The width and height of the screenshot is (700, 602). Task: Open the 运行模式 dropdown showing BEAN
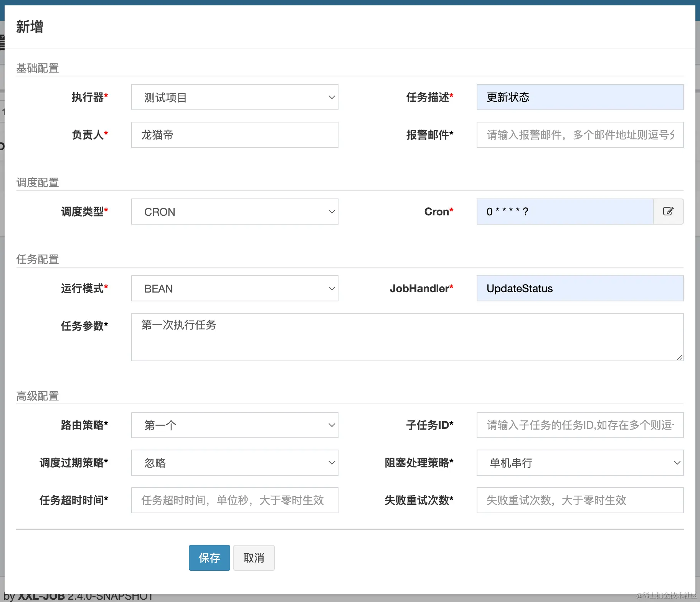tap(235, 288)
